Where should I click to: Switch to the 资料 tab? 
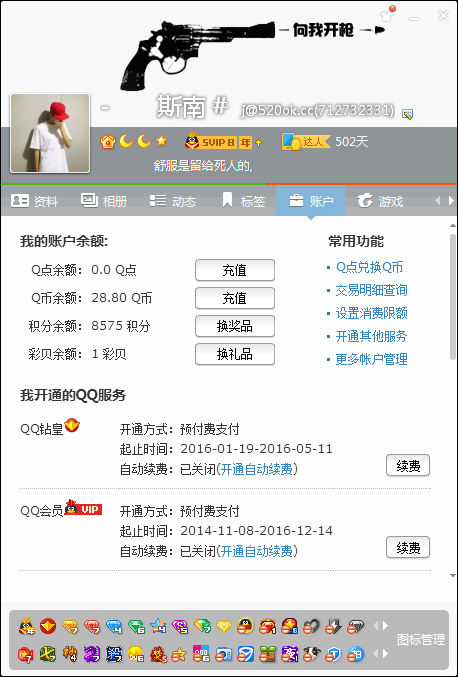coord(35,201)
